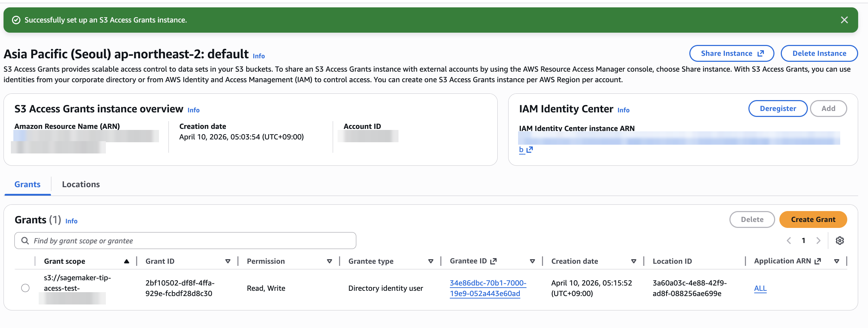
Task: Click the Create Grant button
Action: tap(813, 219)
